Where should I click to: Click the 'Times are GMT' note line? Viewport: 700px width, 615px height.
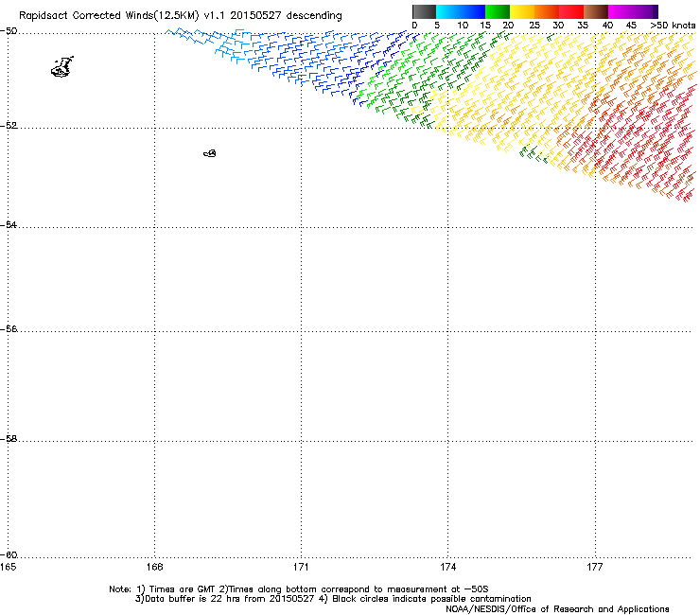pyautogui.click(x=299, y=589)
